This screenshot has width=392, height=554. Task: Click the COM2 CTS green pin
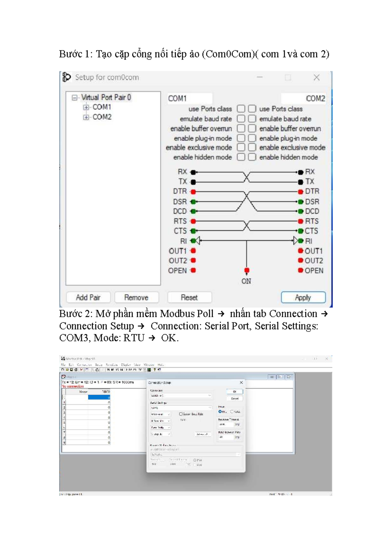pyautogui.click(x=301, y=231)
